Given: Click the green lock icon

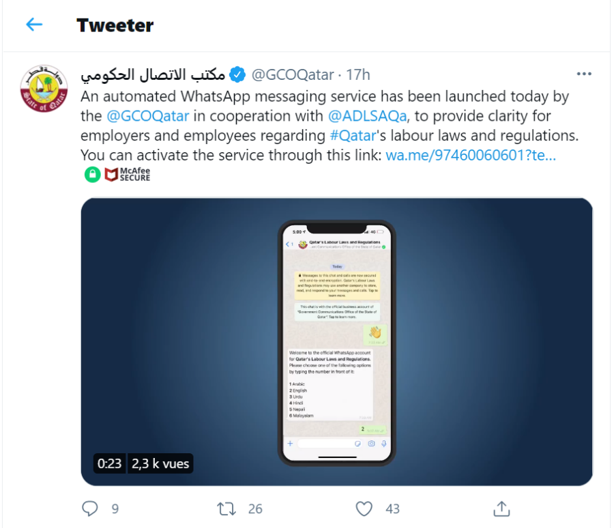Looking at the screenshot, I should [x=92, y=175].
